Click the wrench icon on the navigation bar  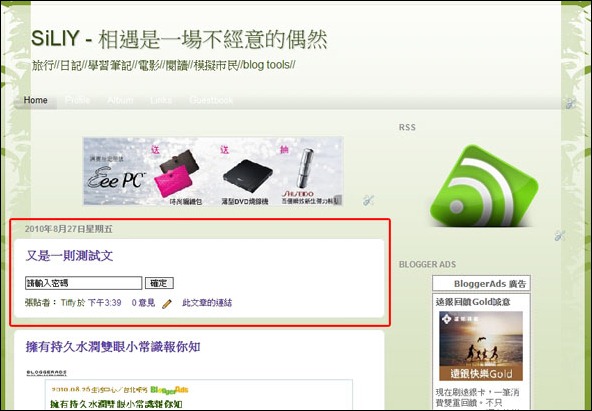click(x=570, y=103)
